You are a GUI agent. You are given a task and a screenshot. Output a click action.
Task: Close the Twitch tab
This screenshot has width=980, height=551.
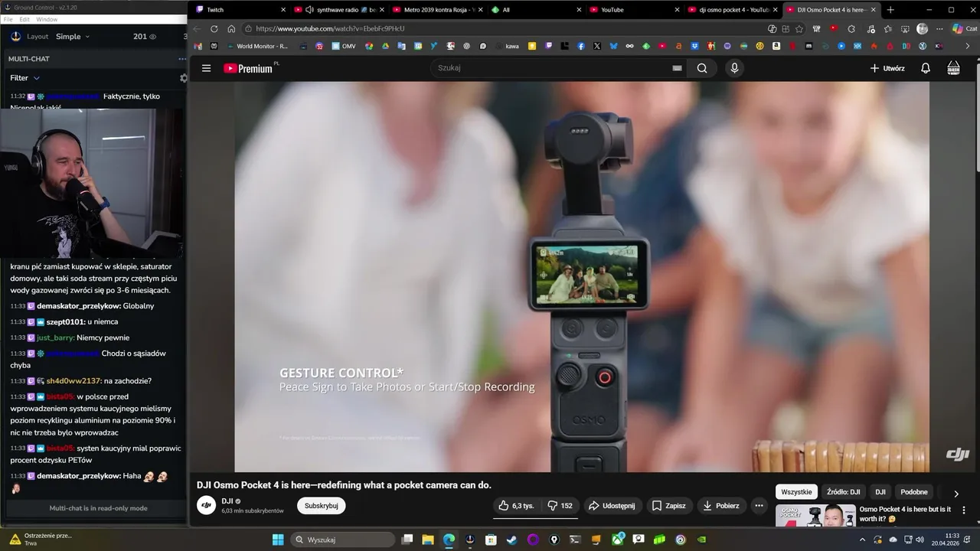[x=283, y=10]
